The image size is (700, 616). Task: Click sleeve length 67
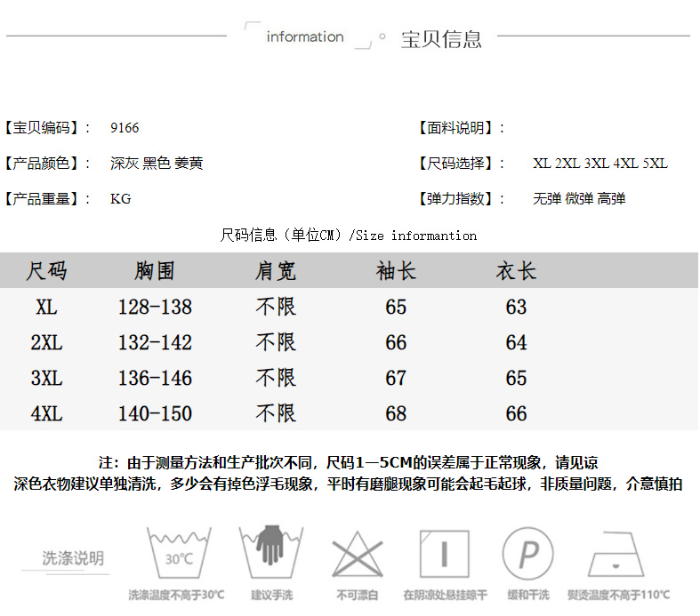(396, 379)
